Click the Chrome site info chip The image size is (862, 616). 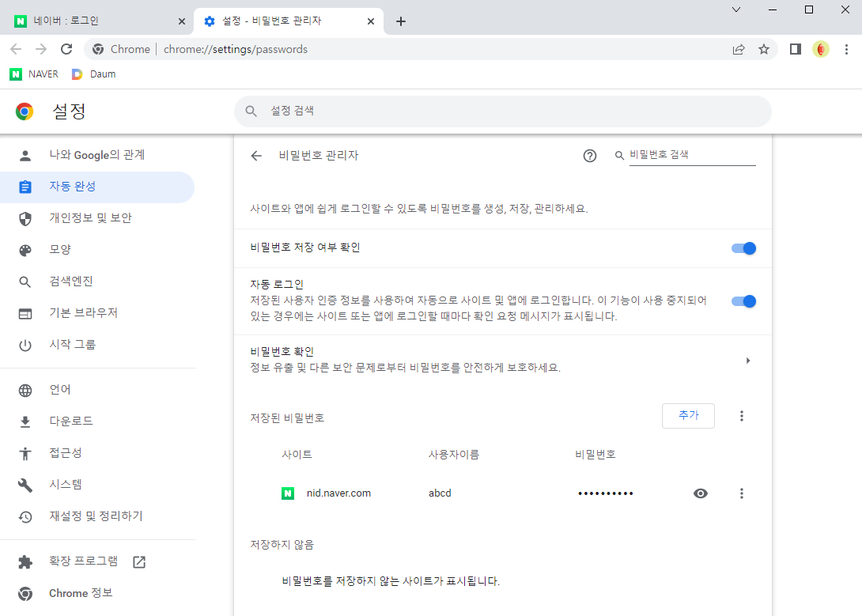(x=122, y=50)
